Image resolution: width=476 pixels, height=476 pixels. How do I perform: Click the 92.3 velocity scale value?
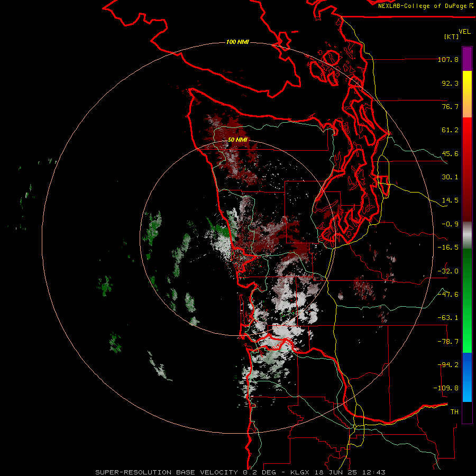(450, 83)
